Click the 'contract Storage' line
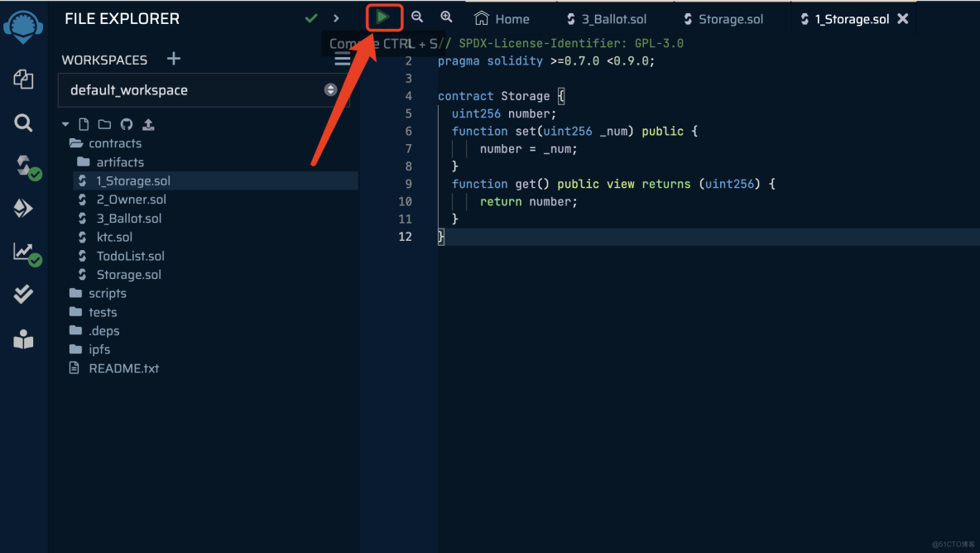This screenshot has width=980, height=553. point(502,95)
